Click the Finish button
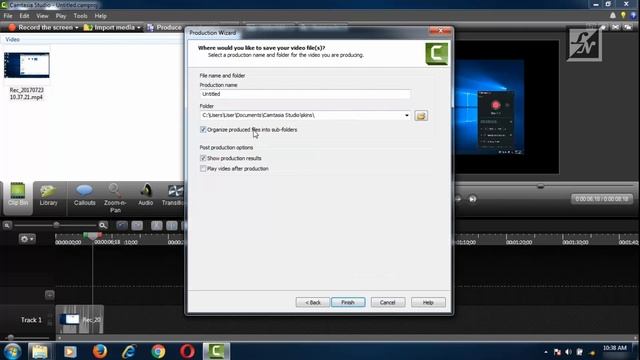The width and height of the screenshot is (640, 360). (348, 302)
